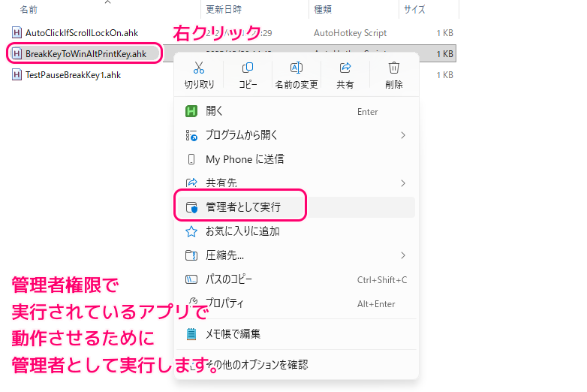Choose お気に入りに追加
Screen dimensions: 587x392
coord(296,231)
